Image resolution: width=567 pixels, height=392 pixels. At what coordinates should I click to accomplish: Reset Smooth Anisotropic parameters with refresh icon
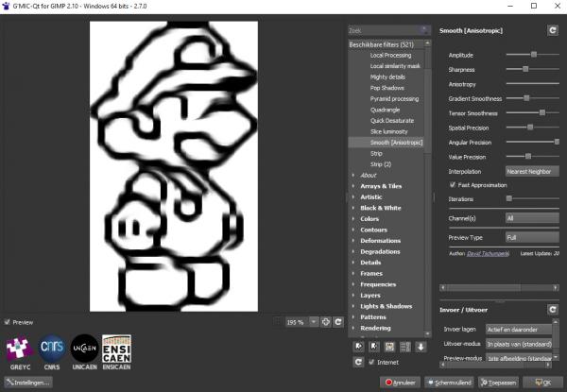click(553, 31)
